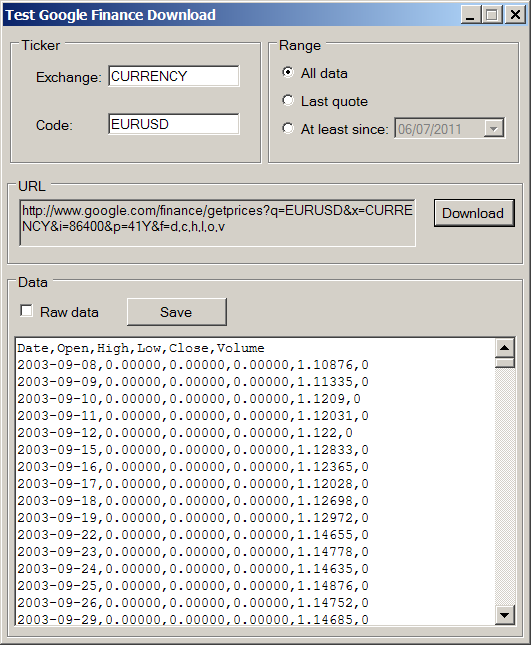Click the 2003-09-11 data row
The height and width of the screenshot is (645, 531).
193,416
